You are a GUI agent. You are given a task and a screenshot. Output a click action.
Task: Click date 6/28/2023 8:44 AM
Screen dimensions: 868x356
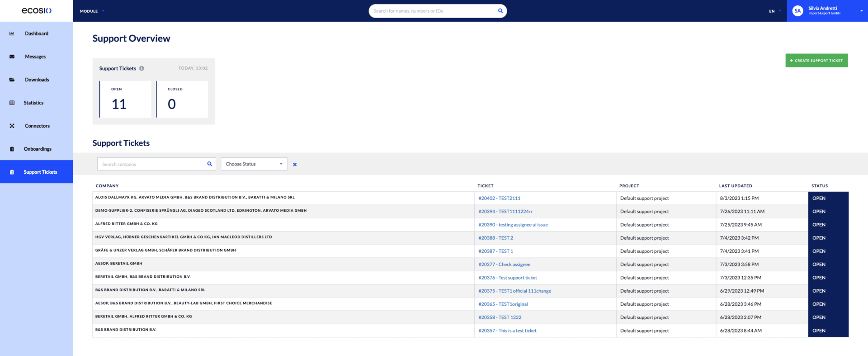click(741, 331)
